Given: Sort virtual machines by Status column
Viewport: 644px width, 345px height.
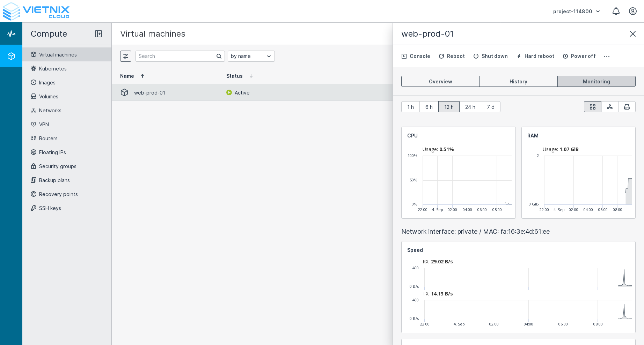Looking at the screenshot, I should pos(234,76).
